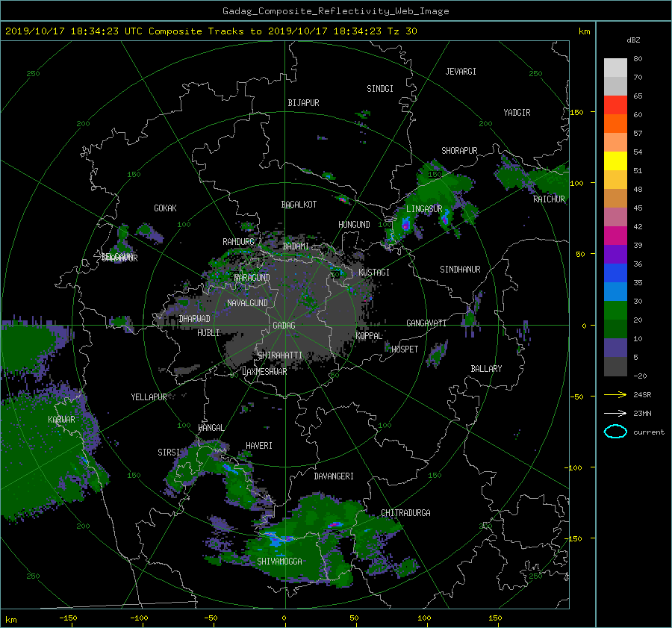
Task: Click the SHIRAHATTI city label
Action: [x=280, y=355]
